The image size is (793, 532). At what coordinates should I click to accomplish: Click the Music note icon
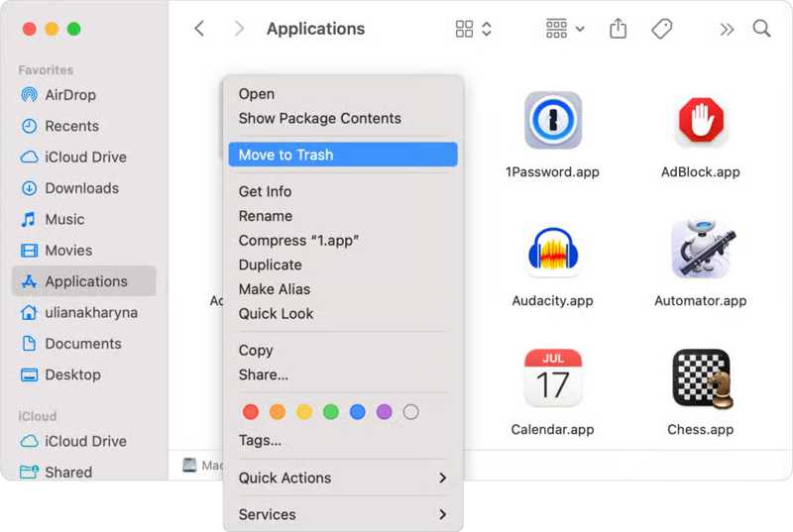point(29,219)
